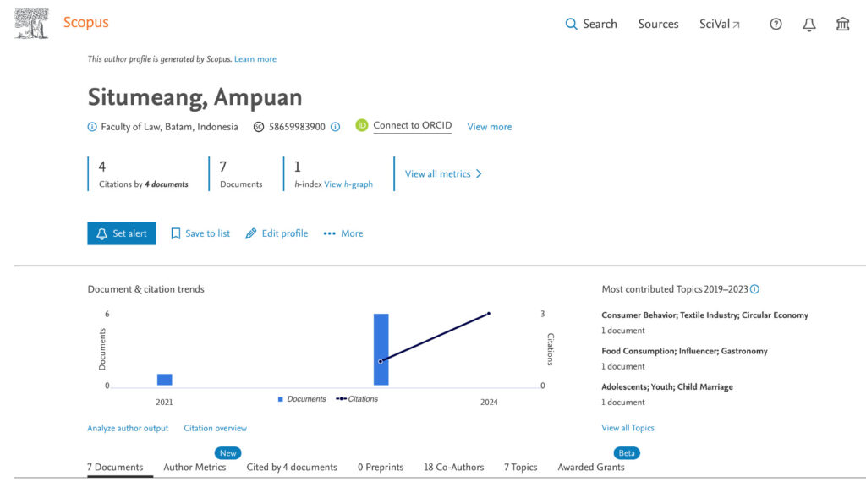Open the Citation overview link

pos(216,429)
